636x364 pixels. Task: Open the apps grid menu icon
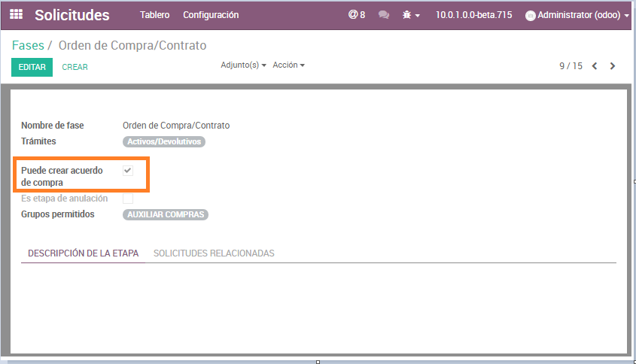(16, 15)
